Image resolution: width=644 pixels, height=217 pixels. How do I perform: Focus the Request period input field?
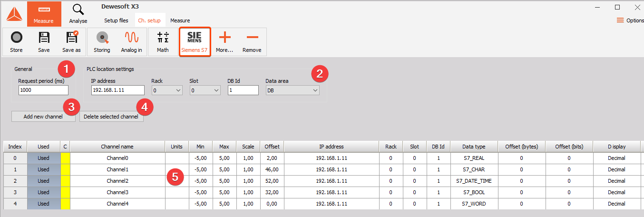pos(43,90)
